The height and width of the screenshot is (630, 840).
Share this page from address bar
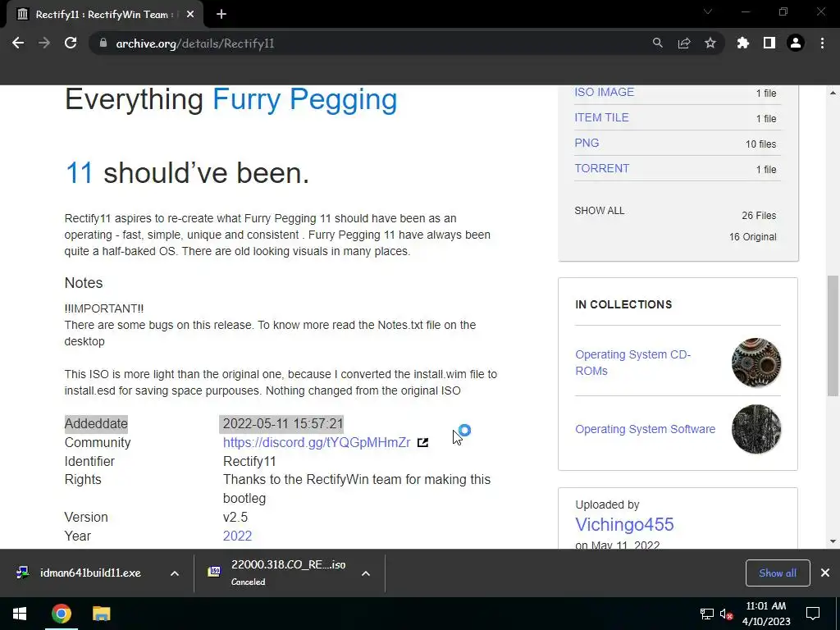coord(684,43)
